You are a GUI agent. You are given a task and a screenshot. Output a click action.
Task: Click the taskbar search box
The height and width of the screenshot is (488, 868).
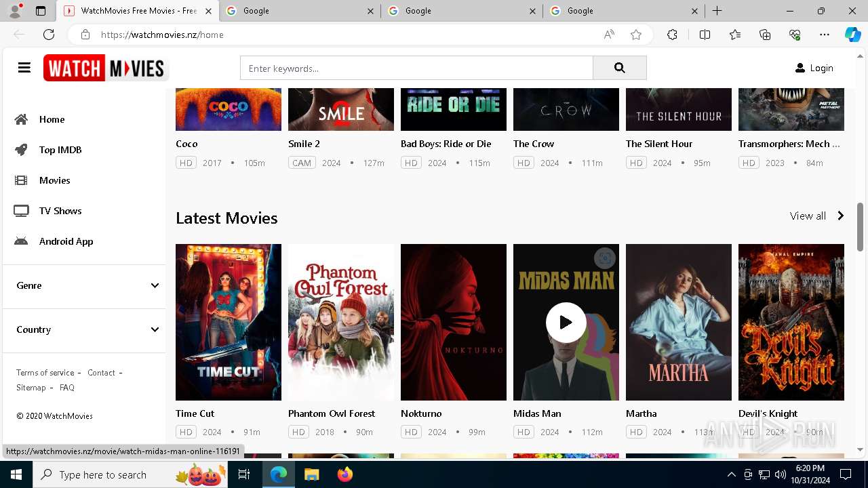point(132,474)
